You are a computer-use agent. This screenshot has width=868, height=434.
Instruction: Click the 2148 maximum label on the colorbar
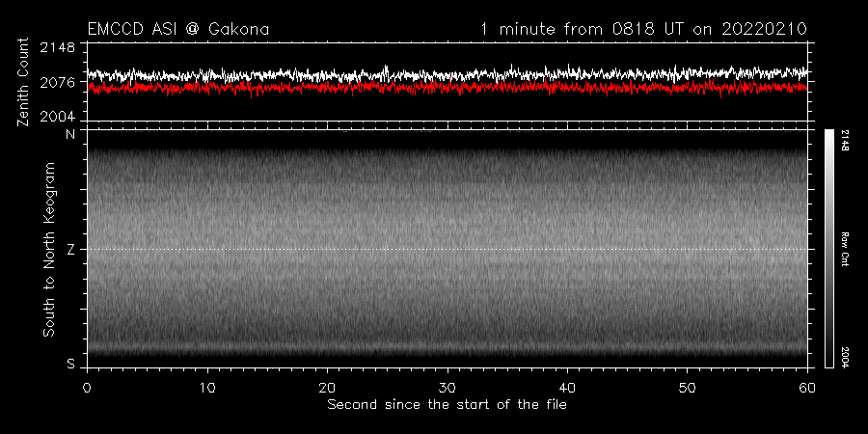844,141
